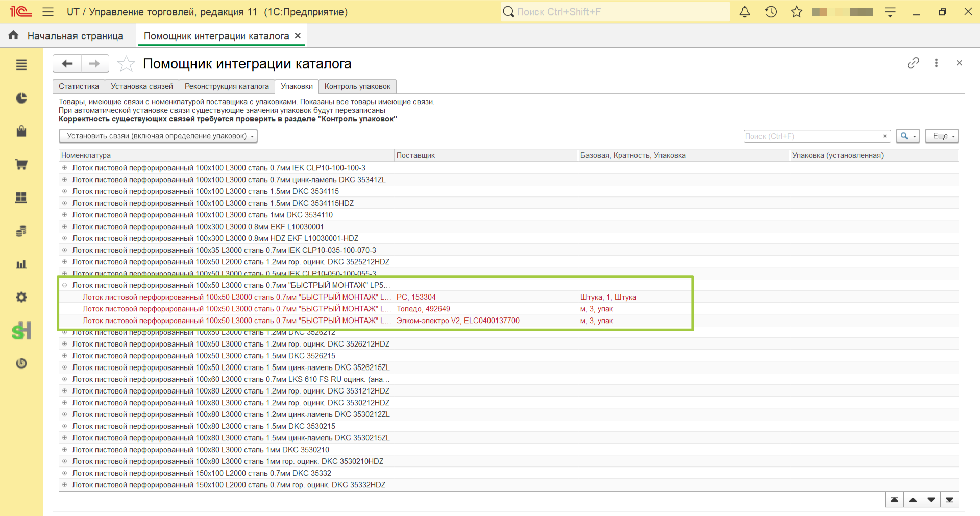Open the "Еще" dropdown menu
The width and height of the screenshot is (980, 516).
[x=942, y=136]
